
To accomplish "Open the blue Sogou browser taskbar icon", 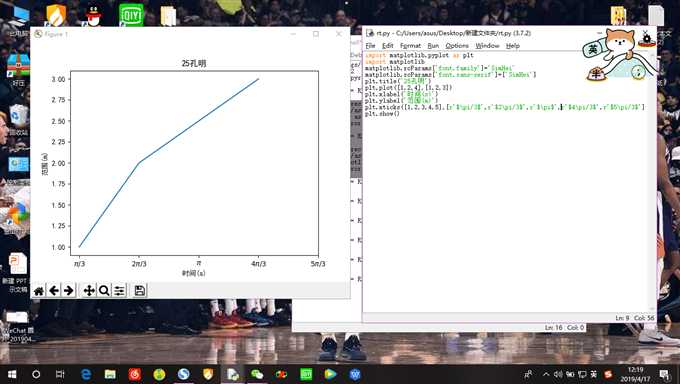I will (x=183, y=374).
